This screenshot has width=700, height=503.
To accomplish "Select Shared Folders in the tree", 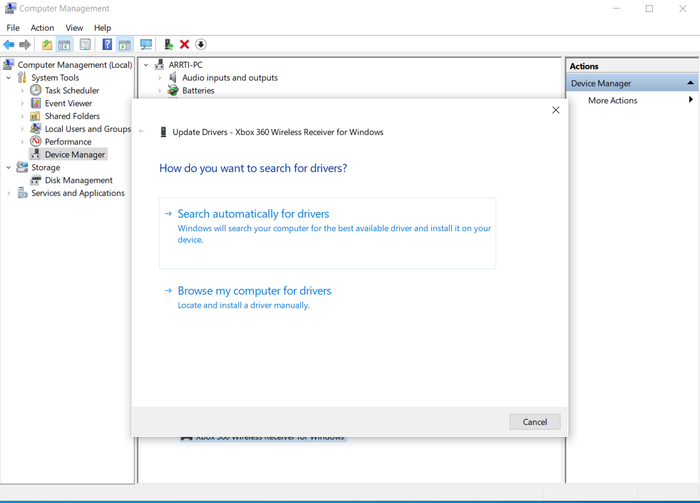I will click(72, 116).
